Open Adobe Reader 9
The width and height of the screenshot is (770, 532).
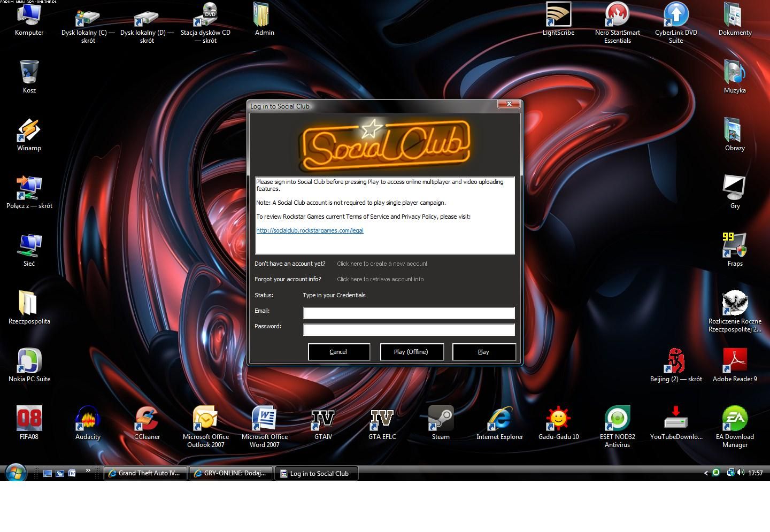click(x=735, y=365)
